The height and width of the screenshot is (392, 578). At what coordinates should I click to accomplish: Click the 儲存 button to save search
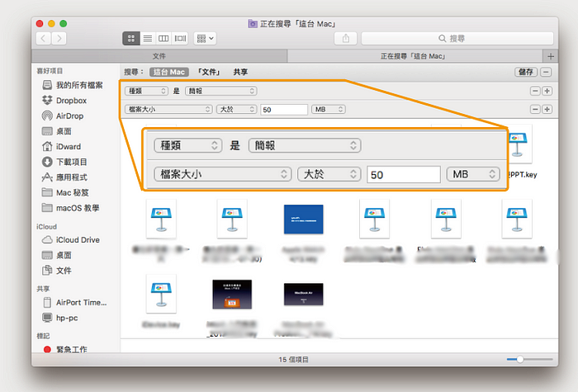tap(526, 72)
